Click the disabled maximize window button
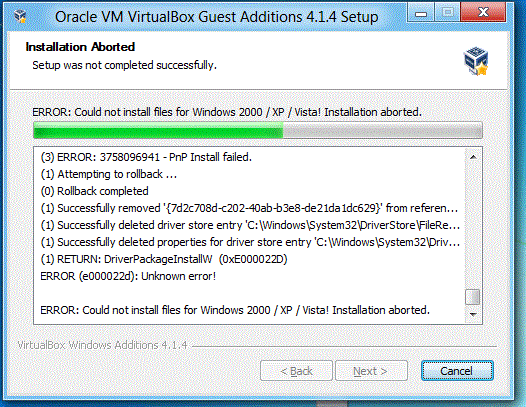Viewport: 526px width, 407px height. (447, 13)
